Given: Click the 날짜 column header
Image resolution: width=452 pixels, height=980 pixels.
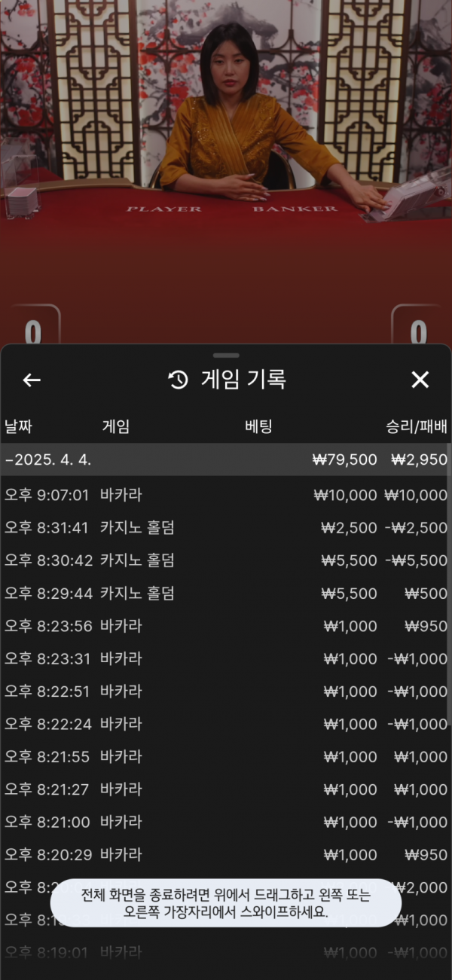Looking at the screenshot, I should tap(20, 427).
